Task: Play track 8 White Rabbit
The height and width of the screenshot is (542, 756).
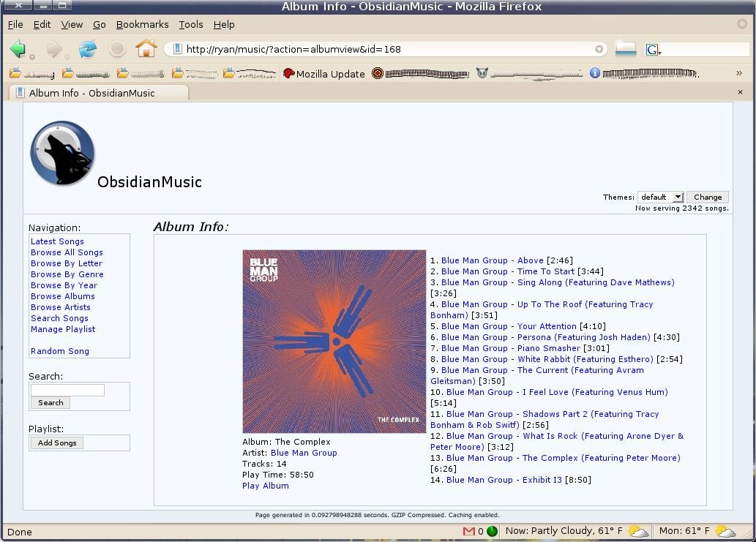Action: [x=547, y=359]
